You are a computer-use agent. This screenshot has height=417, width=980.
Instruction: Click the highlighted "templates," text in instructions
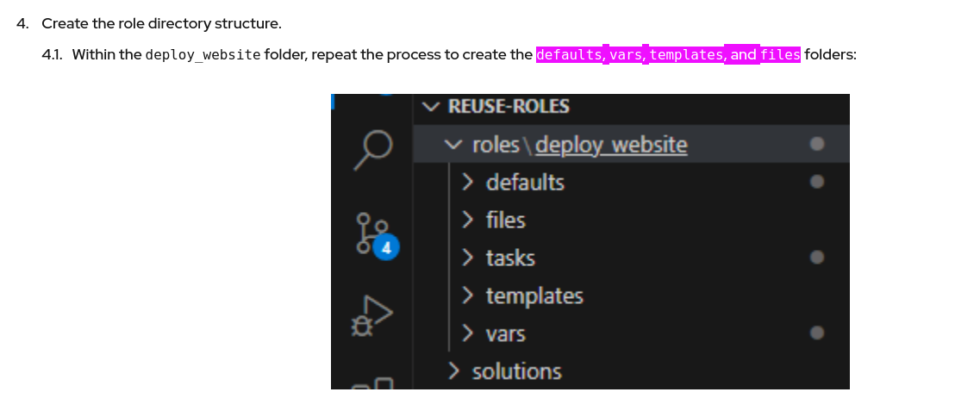pyautogui.click(x=686, y=55)
